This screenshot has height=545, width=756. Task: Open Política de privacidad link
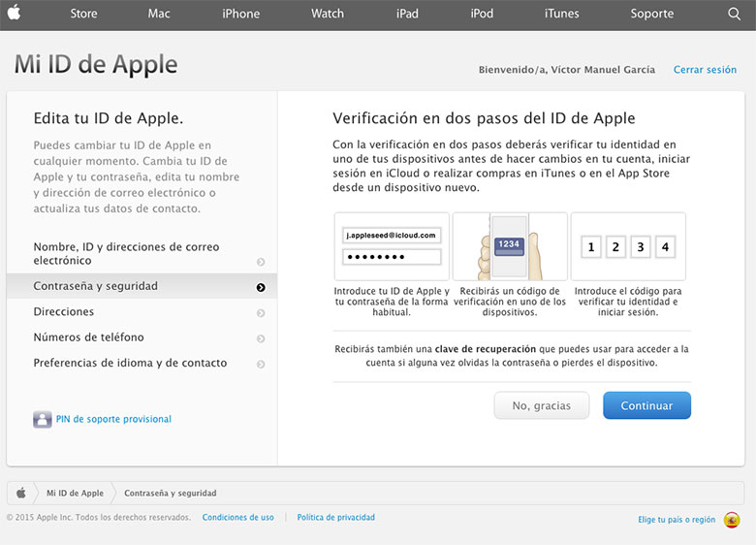click(x=336, y=517)
